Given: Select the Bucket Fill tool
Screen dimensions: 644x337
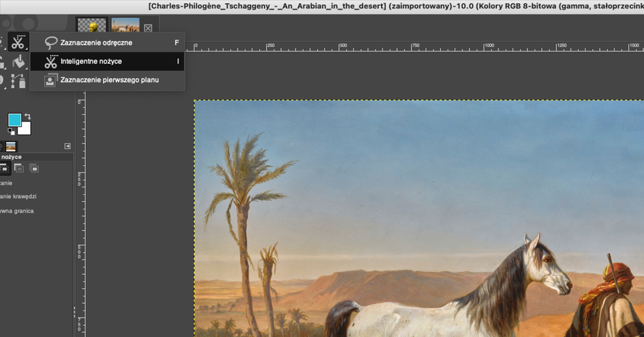Looking at the screenshot, I should coord(17,62).
